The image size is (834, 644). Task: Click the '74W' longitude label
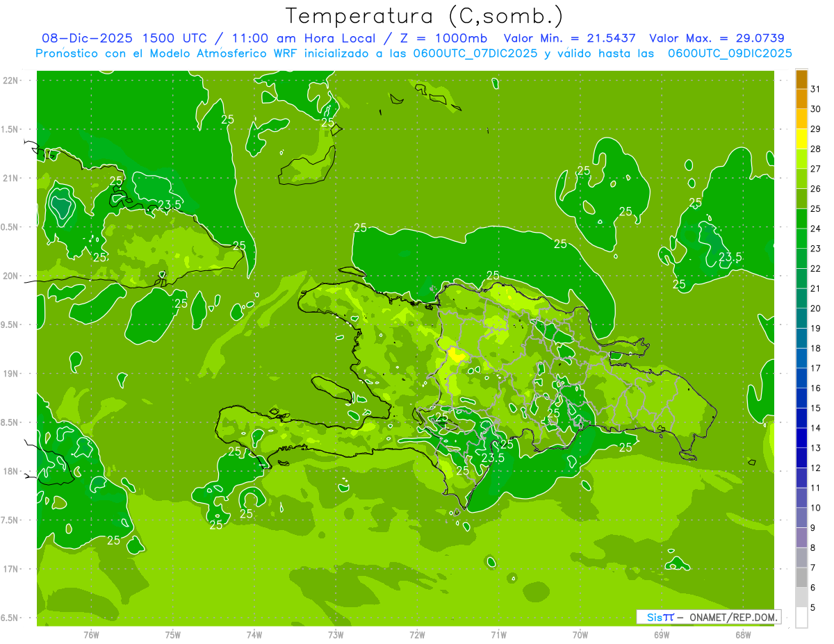[254, 635]
